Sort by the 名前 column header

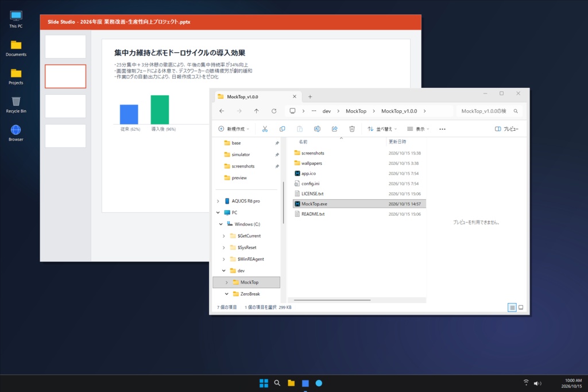[303, 142]
